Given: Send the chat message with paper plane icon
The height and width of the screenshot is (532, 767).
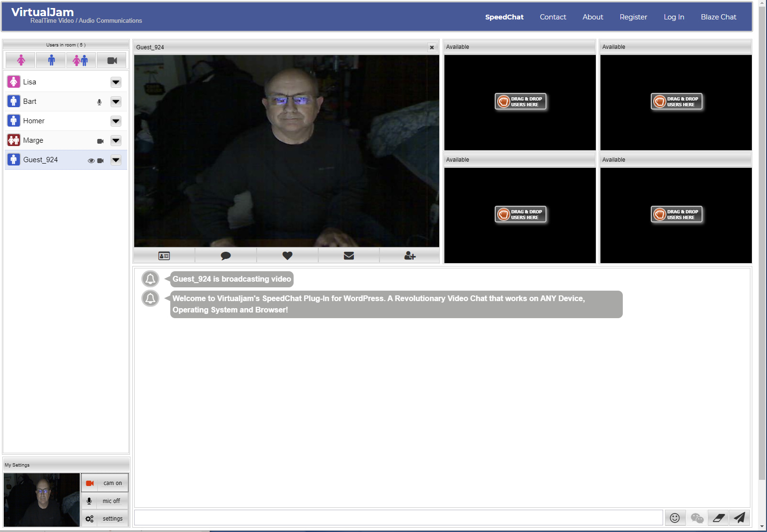Looking at the screenshot, I should tap(739, 517).
